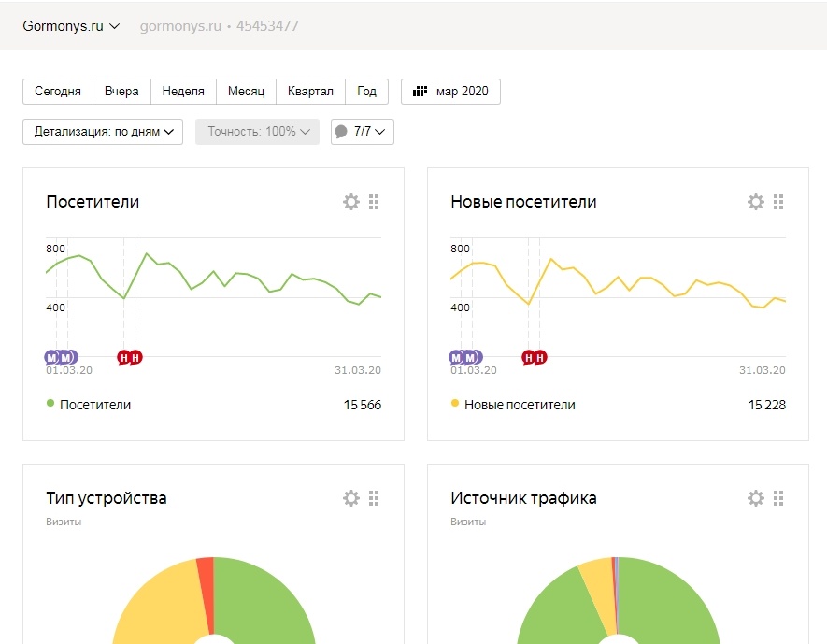Screen dimensions: 827x644
Task: Click the first red H annotation in Новые посетители chart
Action: click(x=528, y=358)
